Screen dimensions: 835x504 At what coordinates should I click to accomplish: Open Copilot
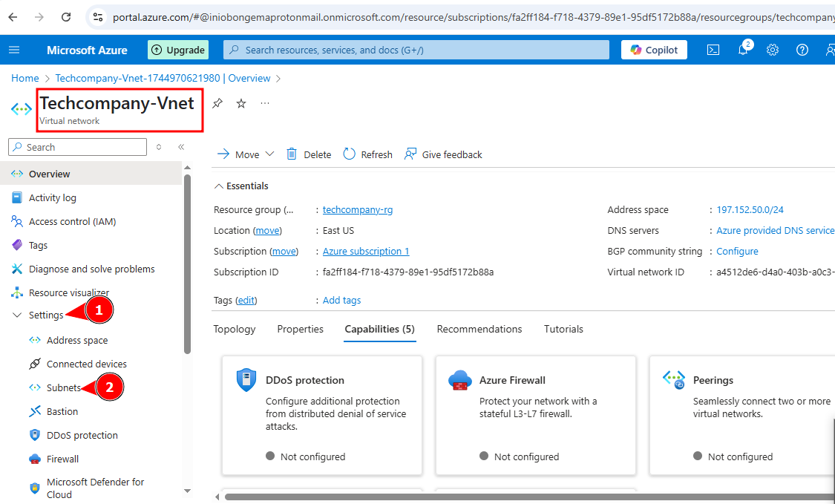coord(654,50)
